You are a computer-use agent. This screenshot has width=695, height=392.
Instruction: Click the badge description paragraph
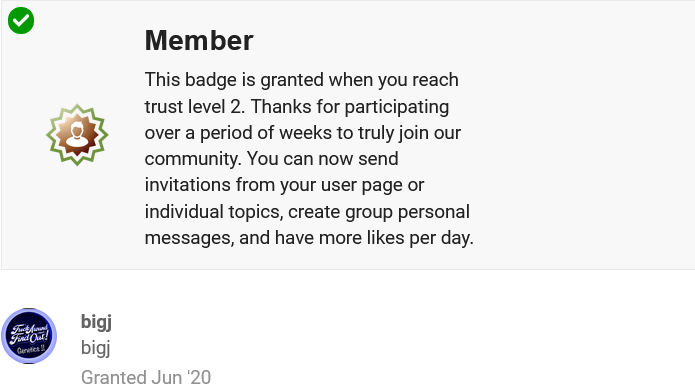tap(309, 159)
